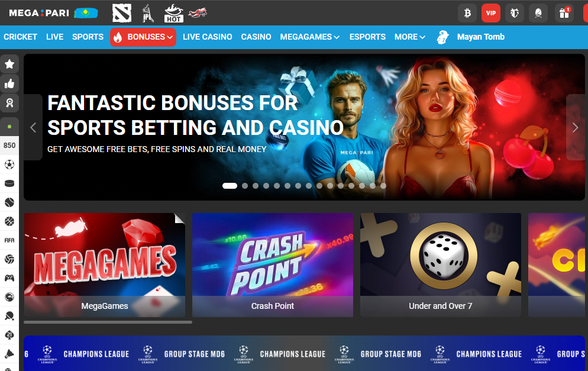Click the red VIP badge icon
Screen dimensions: 588x371
coord(491,13)
